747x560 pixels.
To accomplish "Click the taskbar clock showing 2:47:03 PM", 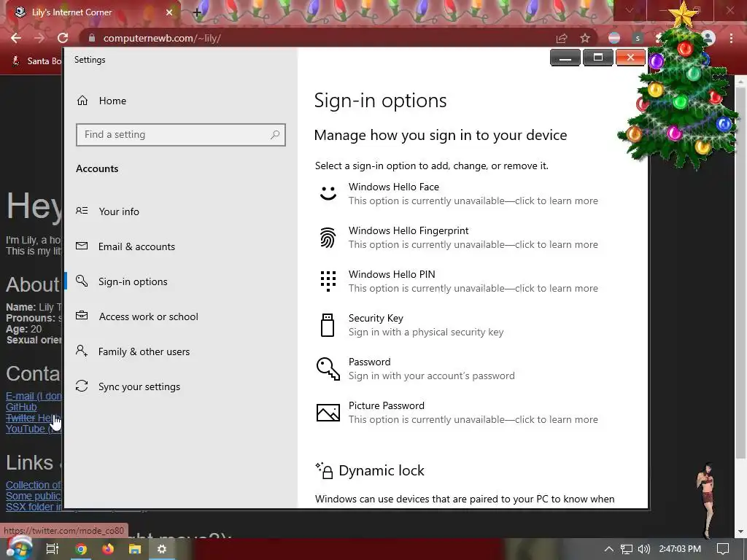I will click(680, 549).
